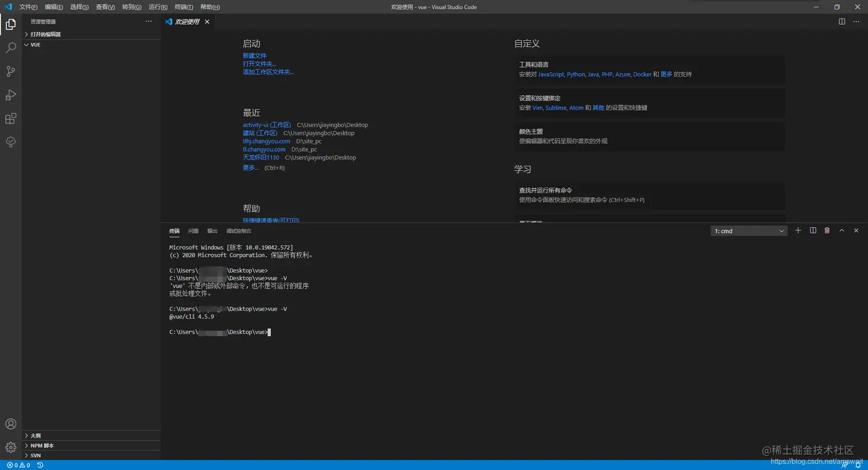Screen dimensions: 868x470
Task: Expand the 大纲 outline section
Action: (x=92, y=436)
